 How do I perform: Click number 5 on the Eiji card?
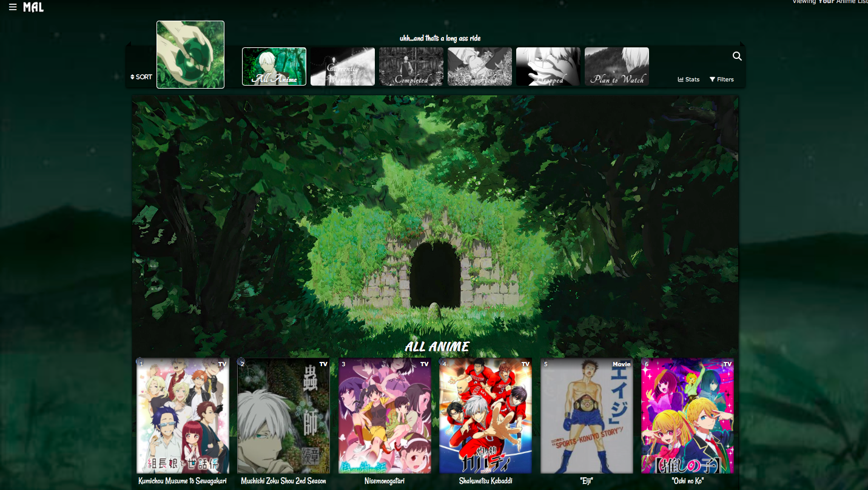click(545, 364)
